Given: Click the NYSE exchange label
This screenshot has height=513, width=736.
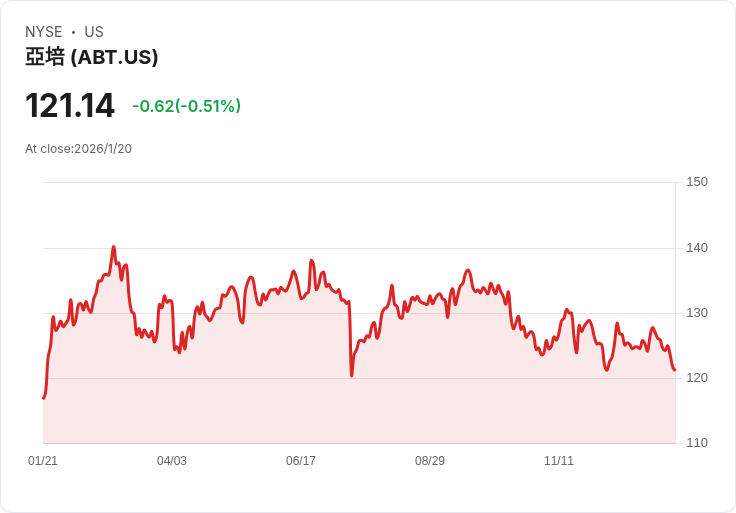Looking at the screenshot, I should (x=44, y=32).
